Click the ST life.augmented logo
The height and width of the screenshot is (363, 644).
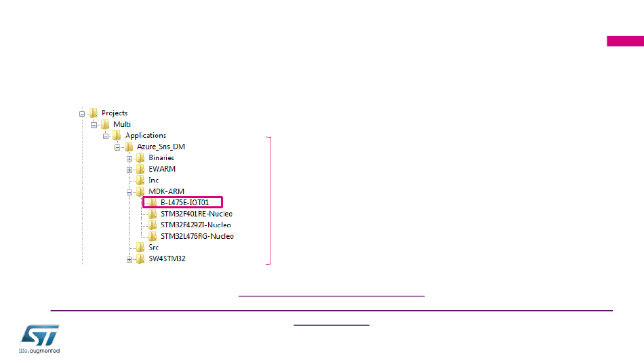click(x=39, y=339)
